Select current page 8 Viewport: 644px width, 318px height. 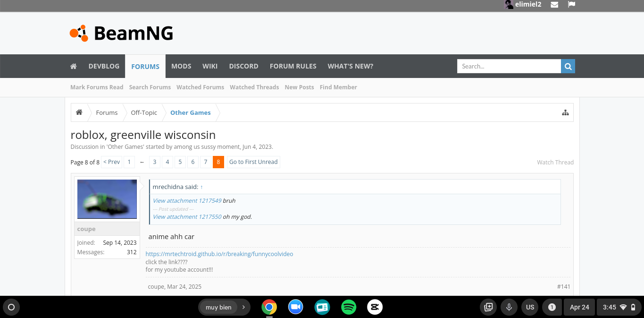[218, 162]
